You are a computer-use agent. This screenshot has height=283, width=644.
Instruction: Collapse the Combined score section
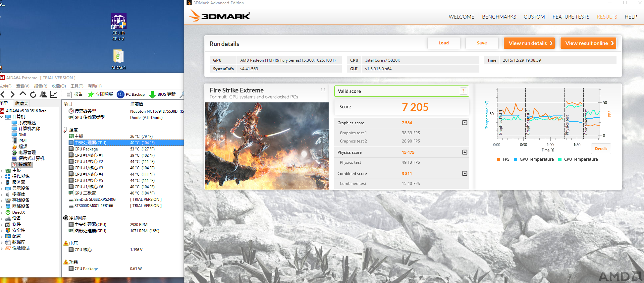pos(465,173)
